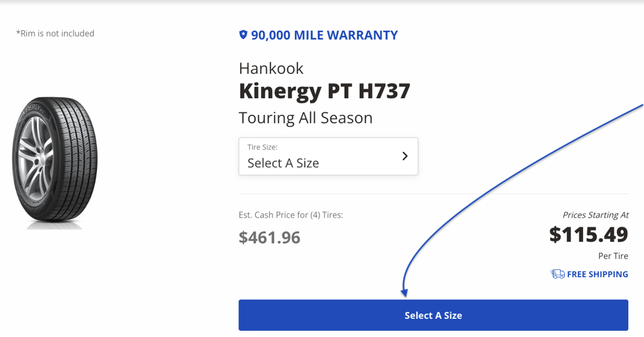Click the Hankook tire product image
Screen dimensions: 644x337
[x=55, y=162]
